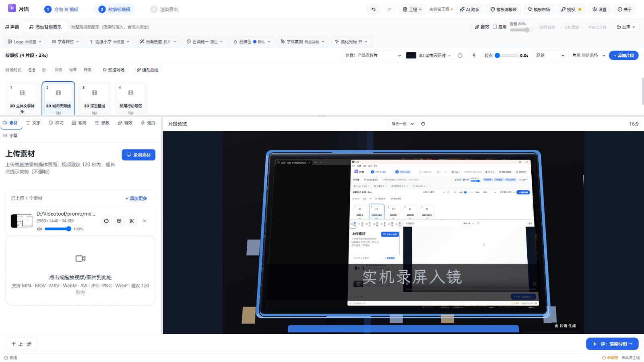Click the 添加片段 button

point(624,56)
